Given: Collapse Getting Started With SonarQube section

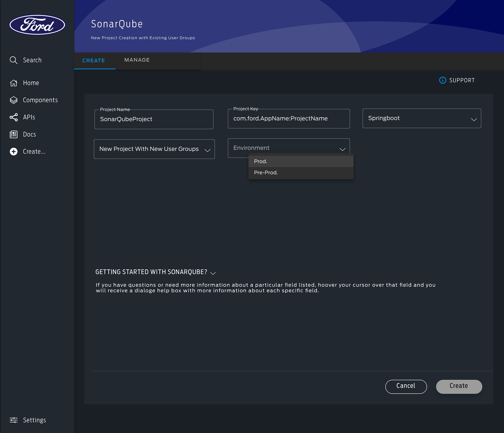Looking at the screenshot, I should point(156,272).
